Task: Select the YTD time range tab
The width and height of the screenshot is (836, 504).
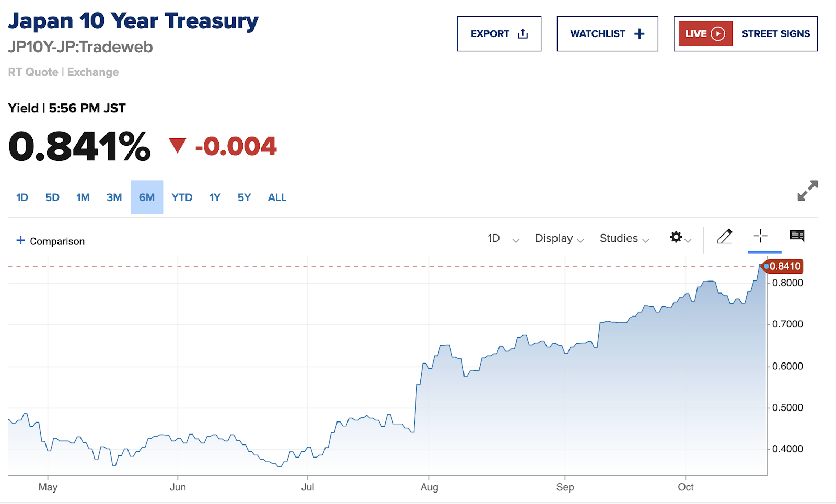Action: point(182,197)
